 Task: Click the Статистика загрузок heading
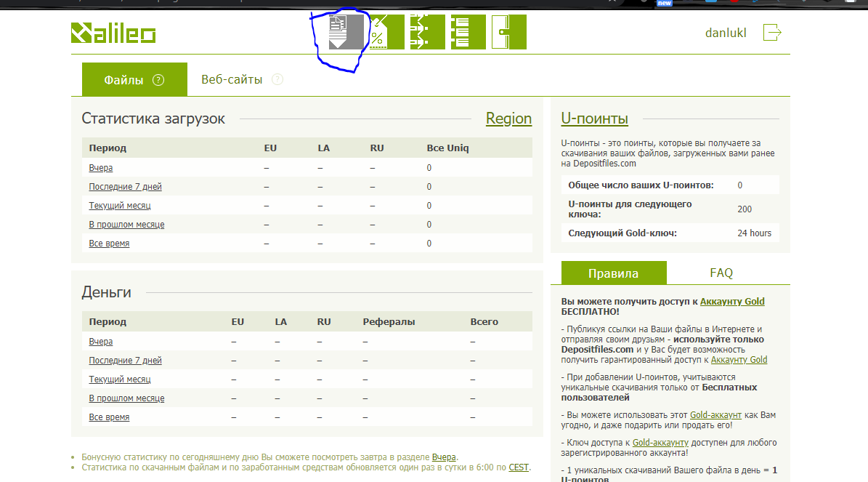(153, 119)
